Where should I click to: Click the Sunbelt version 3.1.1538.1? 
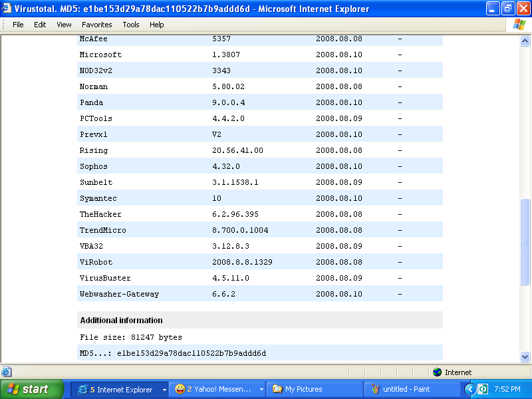[235, 182]
